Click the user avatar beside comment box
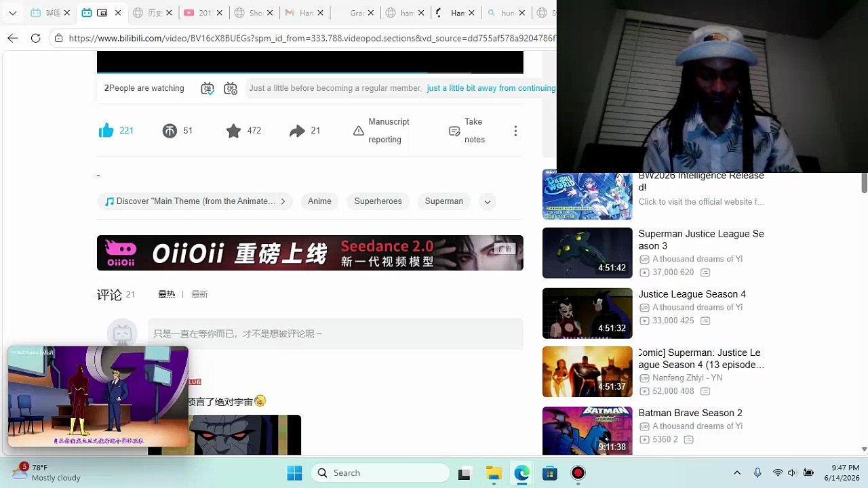868x488 pixels. 122,333
